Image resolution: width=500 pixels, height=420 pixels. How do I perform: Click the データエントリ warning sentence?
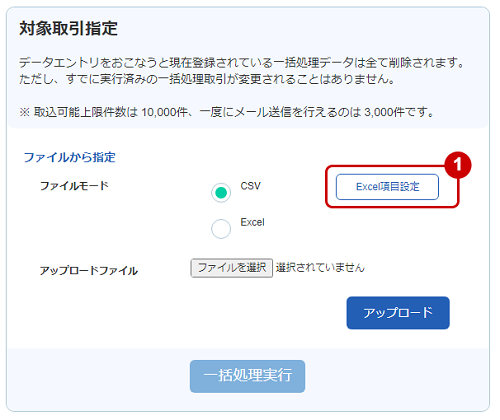point(242,62)
